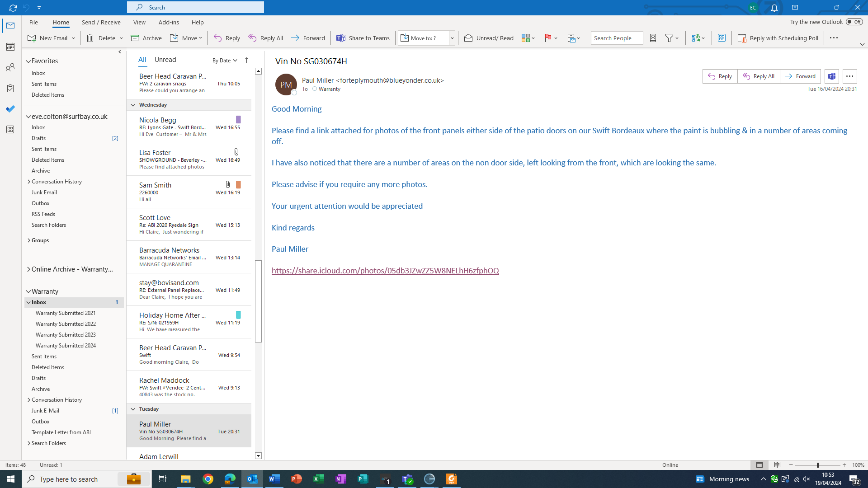Image resolution: width=868 pixels, height=488 pixels.
Task: Adjust the zoom slider in status bar
Action: click(x=817, y=465)
